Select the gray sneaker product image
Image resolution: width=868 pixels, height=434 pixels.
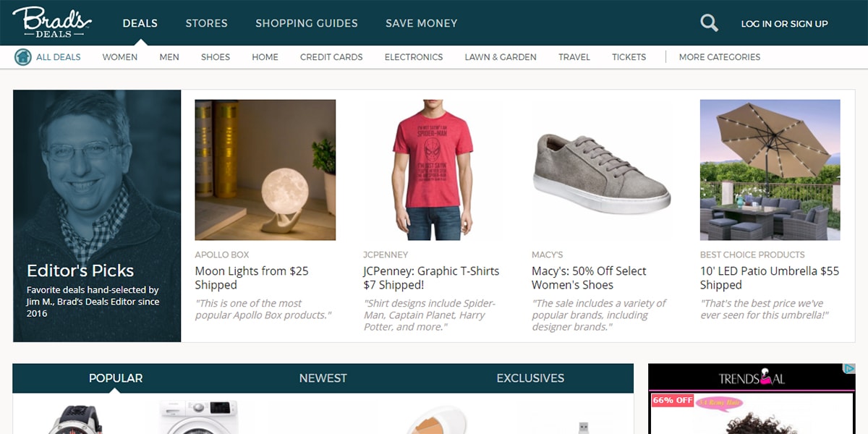tap(602, 170)
